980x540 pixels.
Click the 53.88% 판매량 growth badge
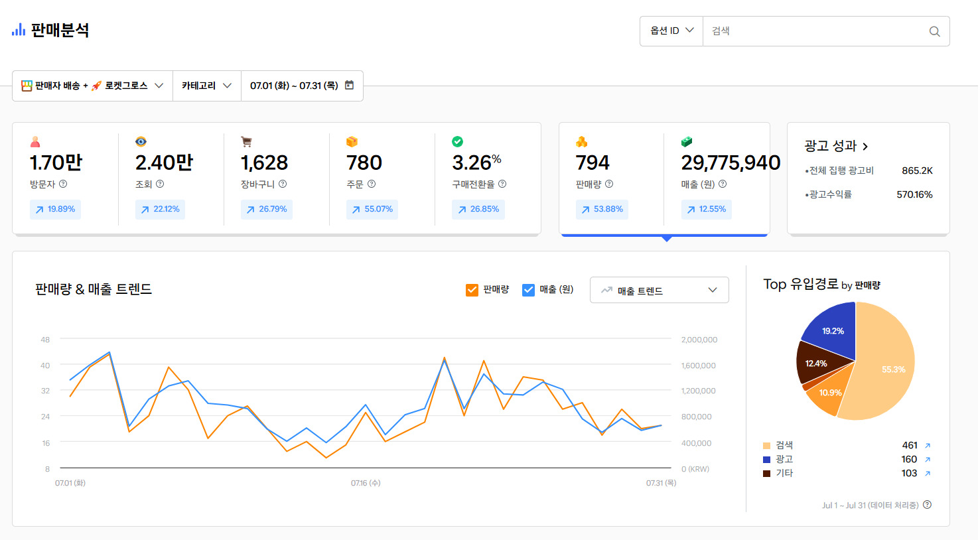pyautogui.click(x=602, y=209)
